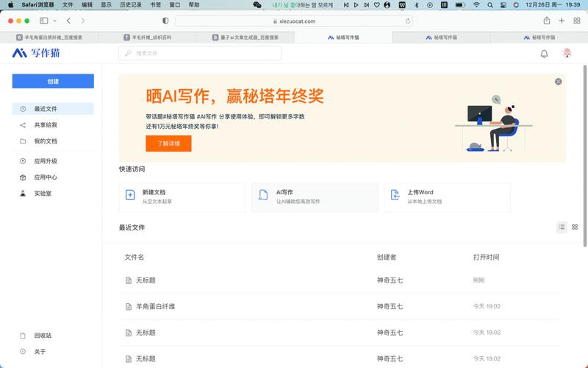This screenshot has height=368, width=588.
Task: Open 应用升级 in the sidebar
Action: [53, 160]
